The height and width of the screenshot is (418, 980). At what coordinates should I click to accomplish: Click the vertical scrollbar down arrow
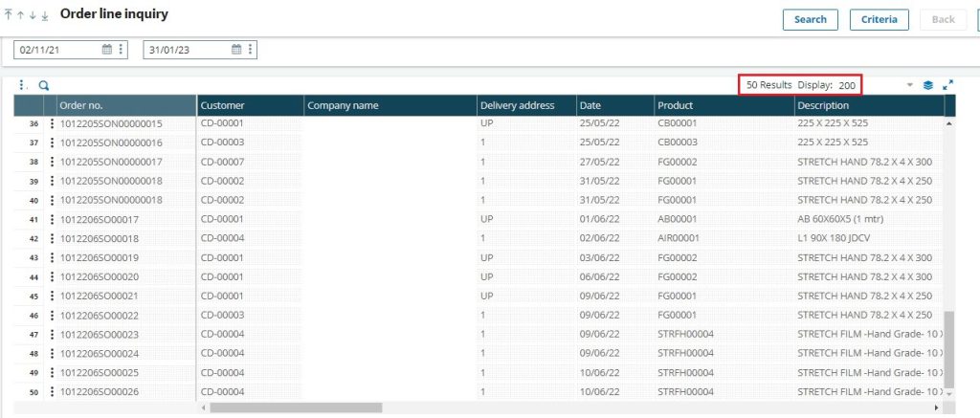(950, 394)
